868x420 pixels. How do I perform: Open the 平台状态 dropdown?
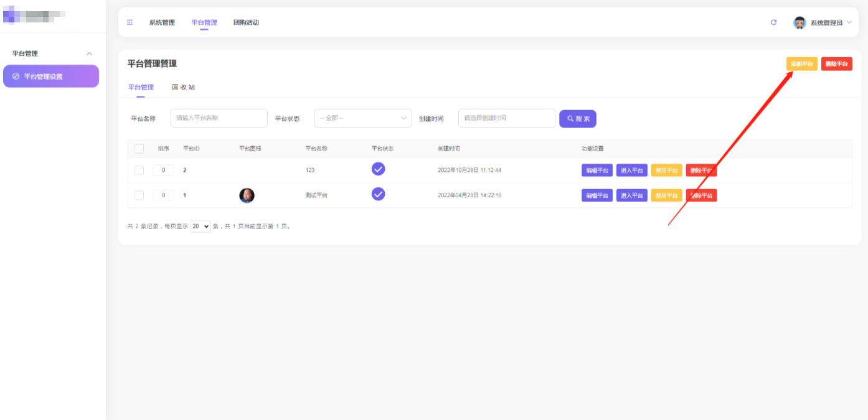362,118
